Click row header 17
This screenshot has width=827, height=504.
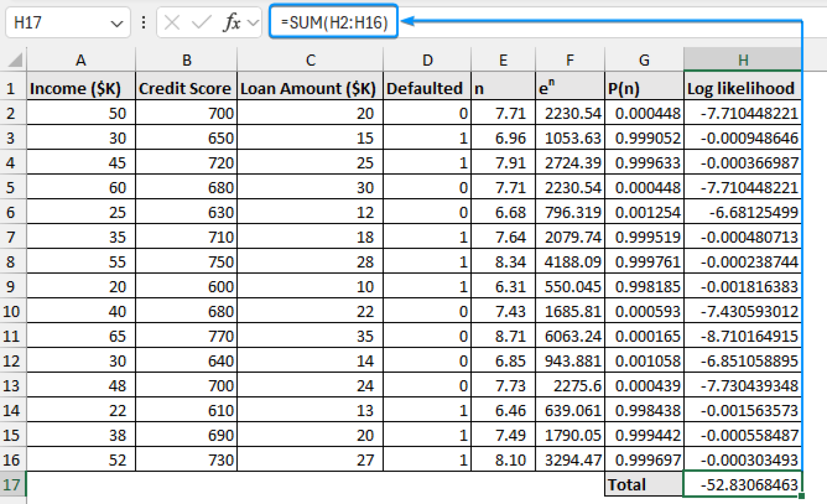[x=12, y=485]
